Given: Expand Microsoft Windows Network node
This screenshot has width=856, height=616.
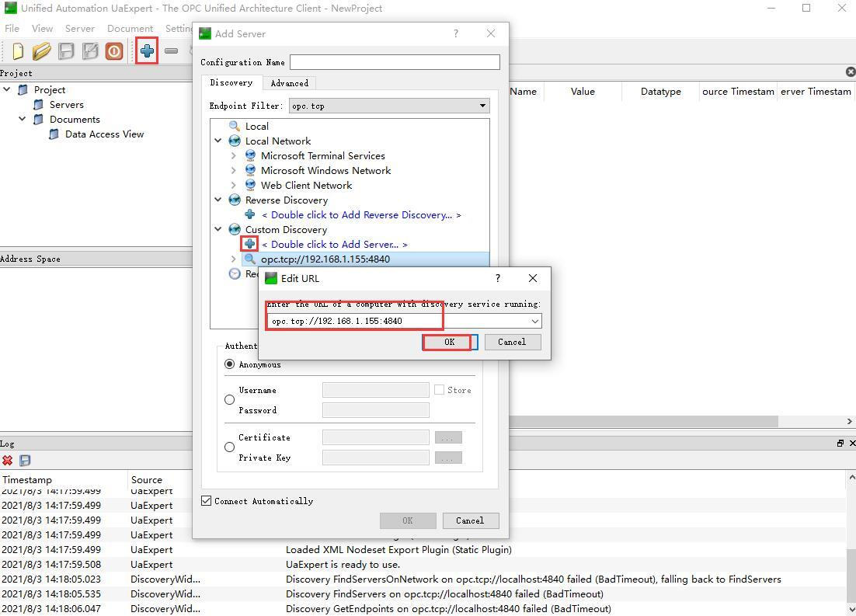Looking at the screenshot, I should 234,170.
